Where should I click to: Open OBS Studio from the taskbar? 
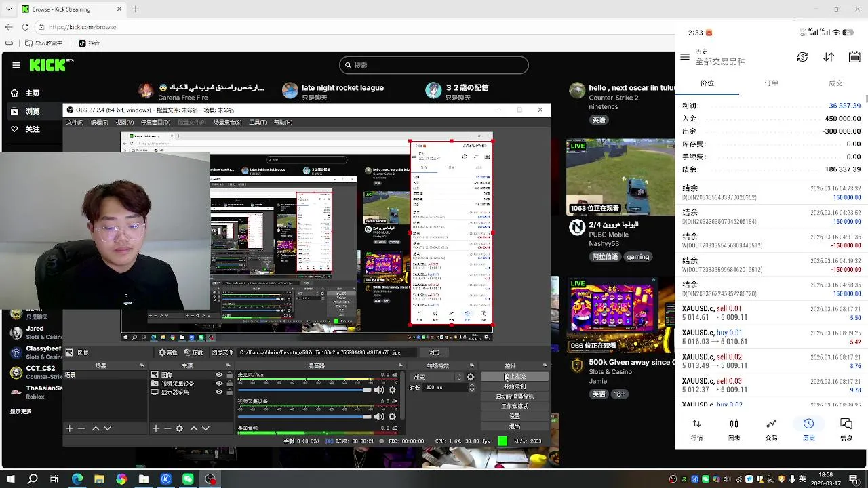210,479
